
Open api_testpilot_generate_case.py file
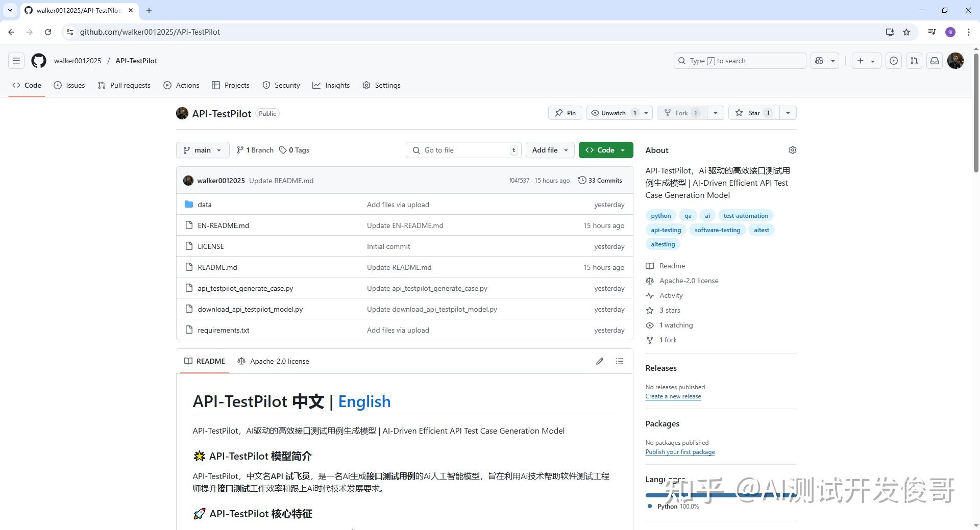coord(246,288)
